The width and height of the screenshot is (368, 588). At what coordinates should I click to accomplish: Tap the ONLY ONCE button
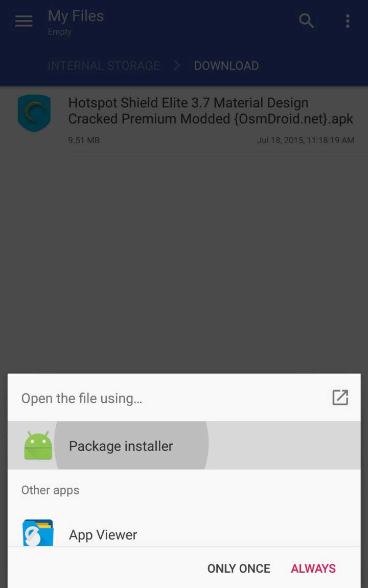click(x=239, y=569)
